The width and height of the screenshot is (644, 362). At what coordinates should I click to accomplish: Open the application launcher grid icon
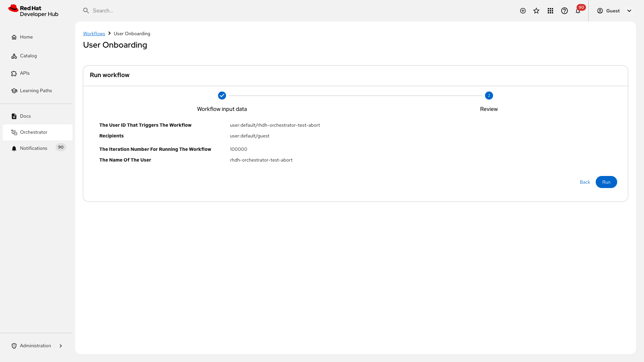tap(550, 11)
